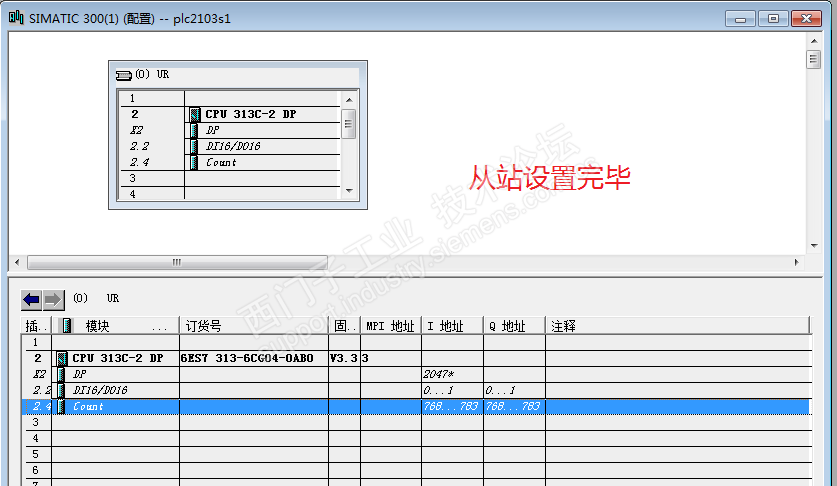Image resolution: width=837 pixels, height=486 pixels.
Task: Click Count row icon in detail table
Action: tap(61, 406)
